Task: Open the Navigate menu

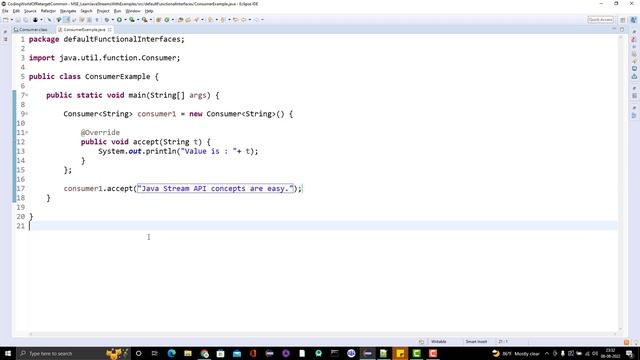Action: pyautogui.click(x=68, y=11)
